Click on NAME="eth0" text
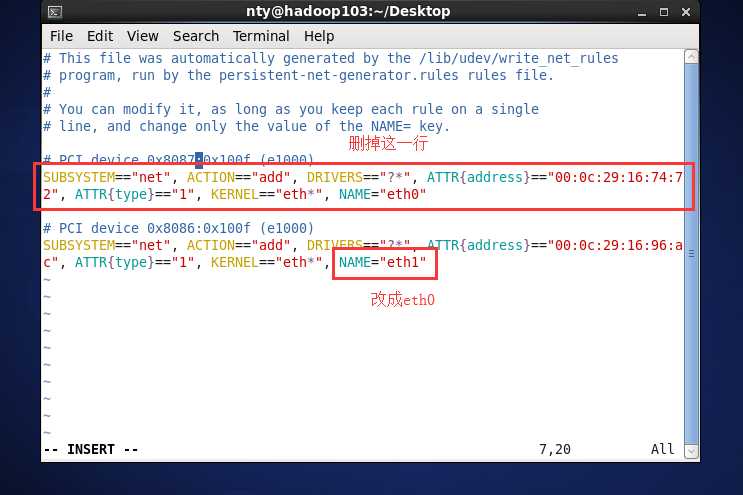 click(x=382, y=194)
